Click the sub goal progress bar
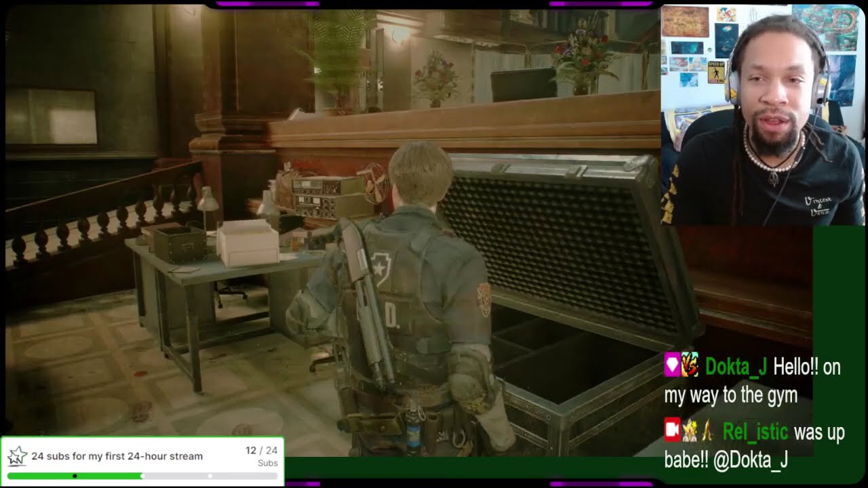The image size is (868, 488). point(142,476)
